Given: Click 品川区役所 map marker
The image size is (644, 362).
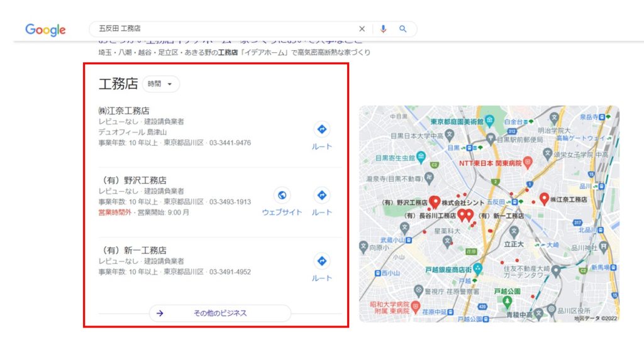Looking at the screenshot, I should (552, 309).
